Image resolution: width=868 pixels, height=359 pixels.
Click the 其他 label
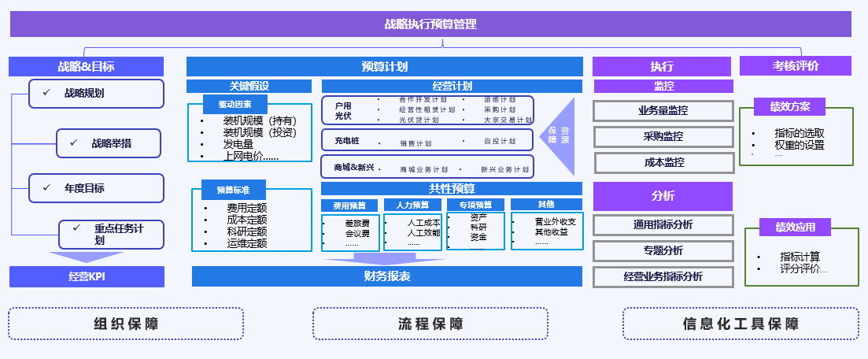[546, 205]
